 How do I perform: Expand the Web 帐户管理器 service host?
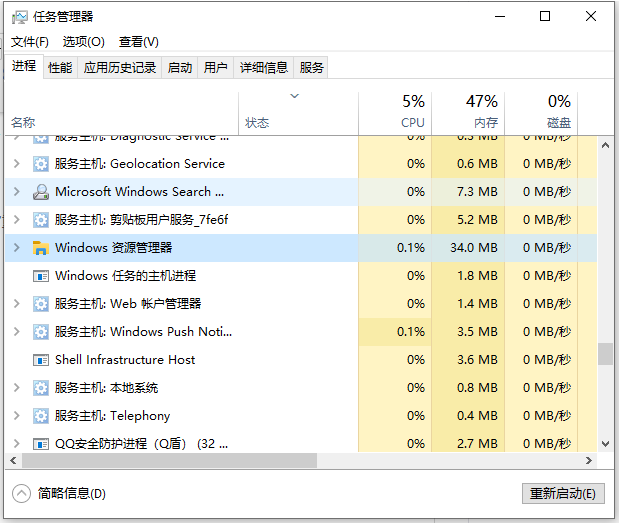(16, 304)
